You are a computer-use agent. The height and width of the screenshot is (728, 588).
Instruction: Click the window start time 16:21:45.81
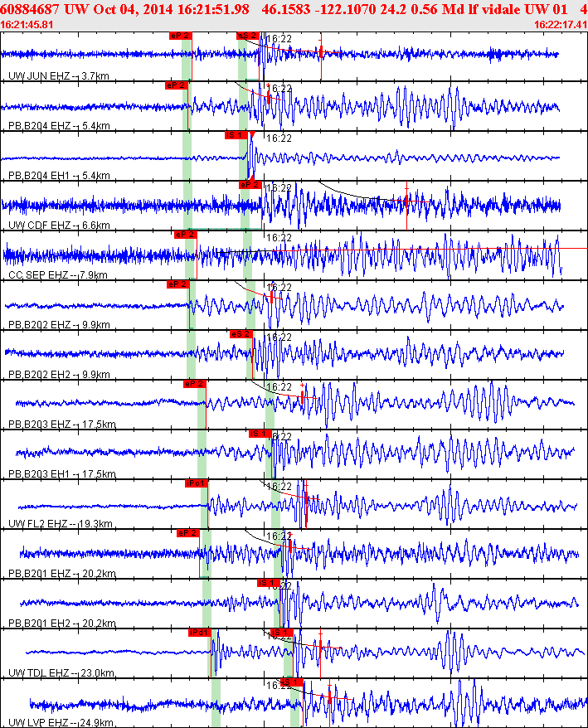[x=27, y=24]
